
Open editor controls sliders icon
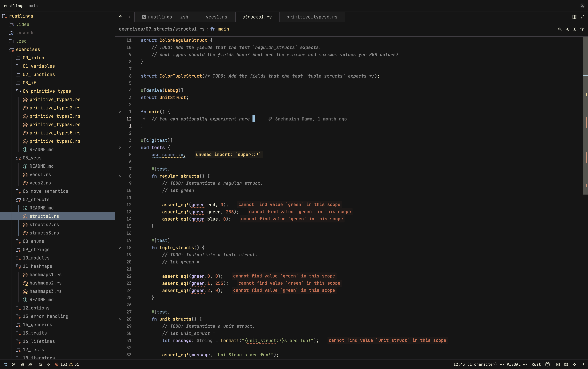click(582, 29)
